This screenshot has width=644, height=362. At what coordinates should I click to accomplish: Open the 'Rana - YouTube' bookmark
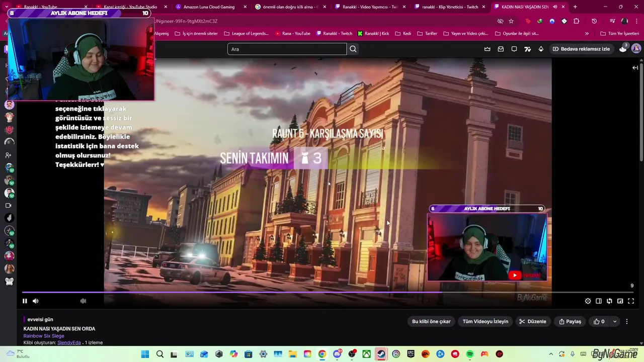point(292,34)
